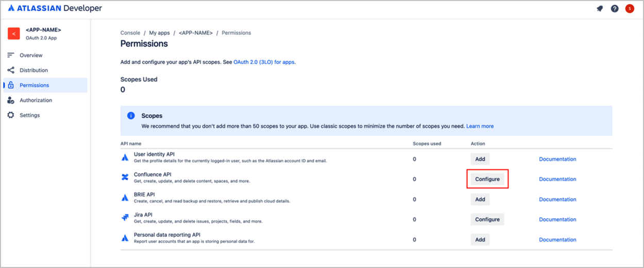Click the Confluence API icon
The image size is (644, 268).
125,177
